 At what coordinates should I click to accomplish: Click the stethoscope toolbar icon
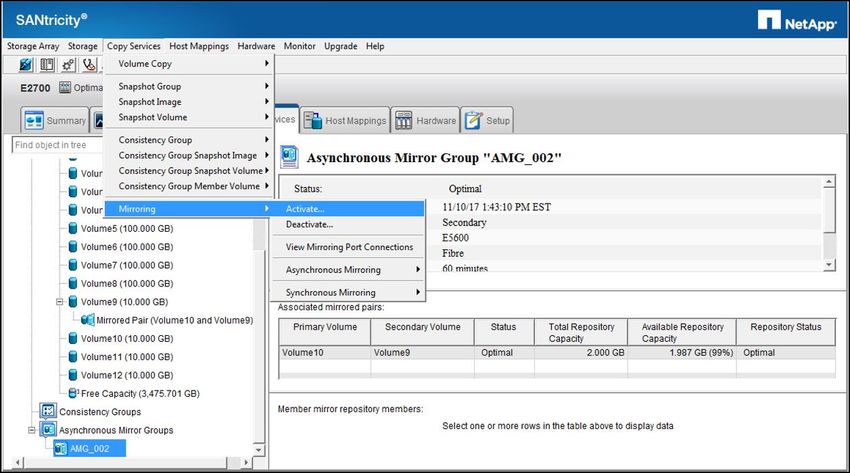tap(89, 65)
